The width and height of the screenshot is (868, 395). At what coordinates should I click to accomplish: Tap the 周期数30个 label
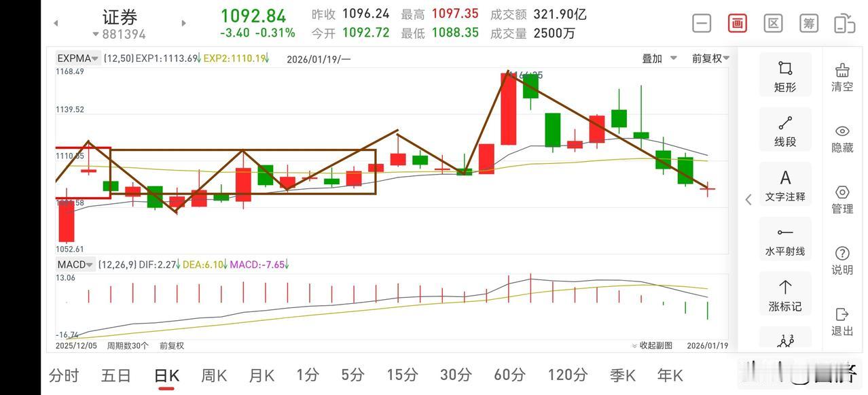(129, 345)
